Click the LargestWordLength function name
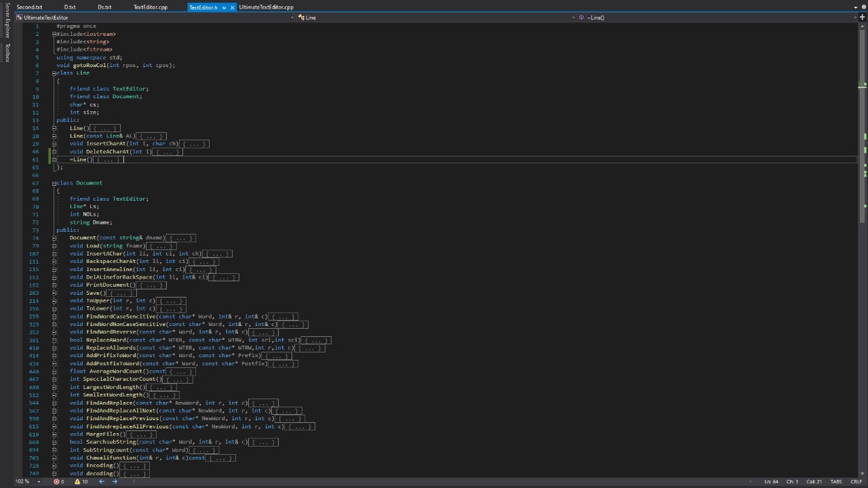Image resolution: width=868 pixels, height=488 pixels. pyautogui.click(x=114, y=387)
